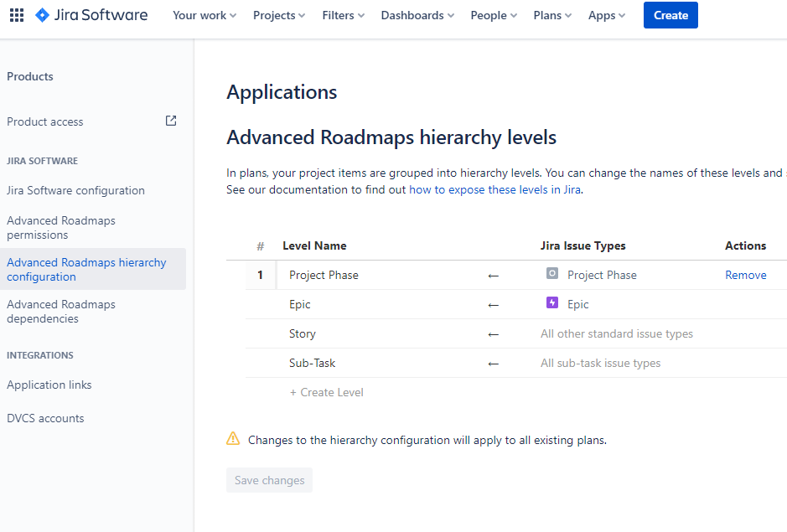Click the arrow in the Sub-Task row
This screenshot has width=787, height=532.
(494, 364)
